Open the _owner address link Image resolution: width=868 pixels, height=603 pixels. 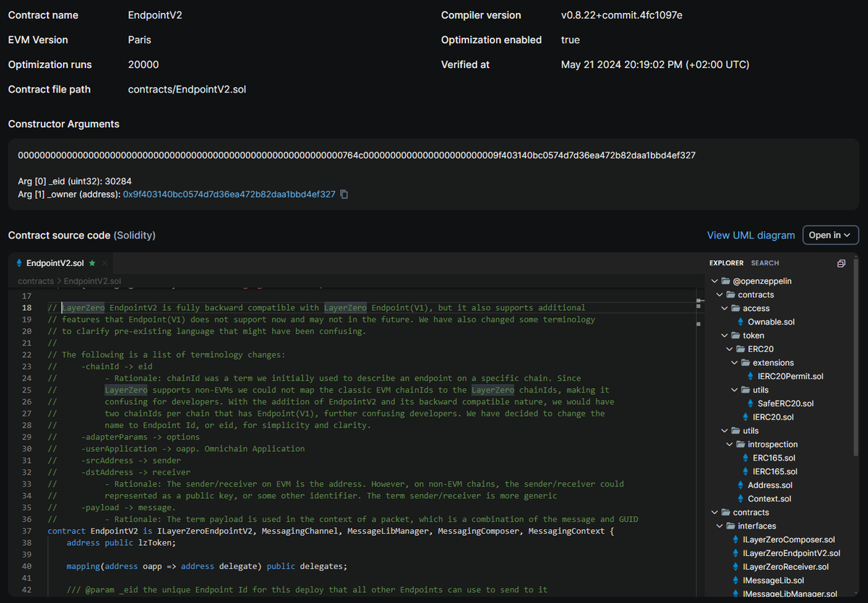pyautogui.click(x=229, y=194)
